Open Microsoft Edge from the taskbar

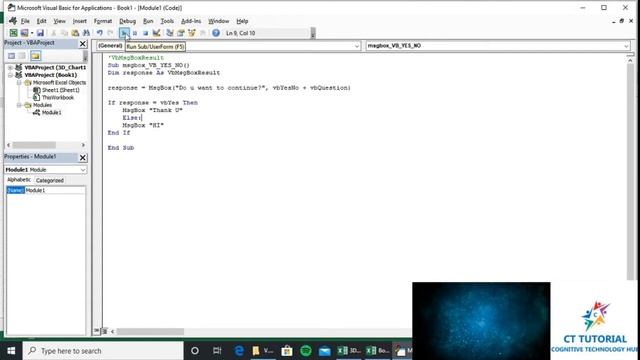click(239, 351)
